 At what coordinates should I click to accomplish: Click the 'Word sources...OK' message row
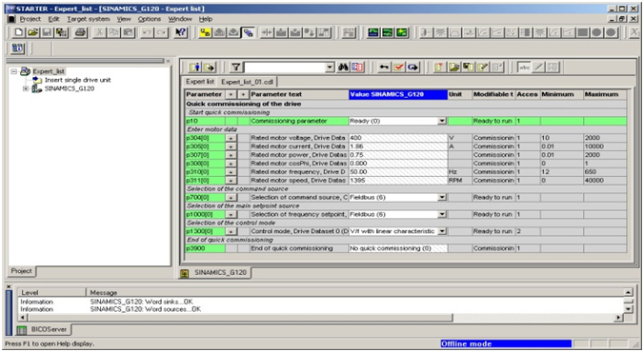pos(321,309)
